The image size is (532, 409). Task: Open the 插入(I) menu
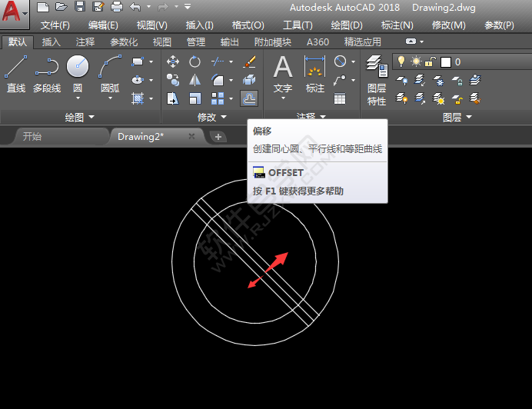200,25
